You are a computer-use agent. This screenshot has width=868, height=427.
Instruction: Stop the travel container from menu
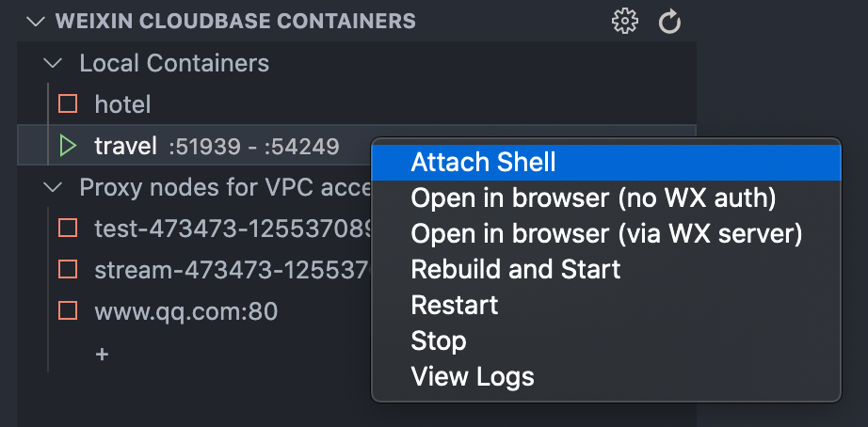[x=439, y=341]
